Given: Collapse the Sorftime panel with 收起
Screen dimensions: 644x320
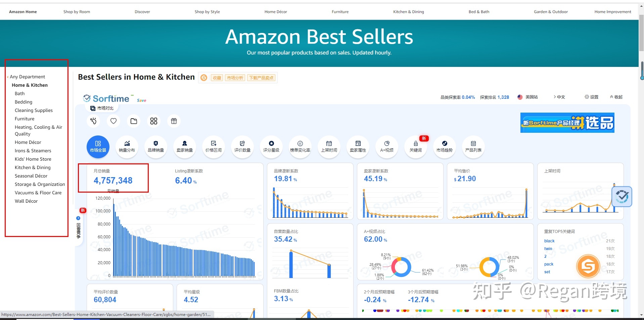Looking at the screenshot, I should [616, 97].
